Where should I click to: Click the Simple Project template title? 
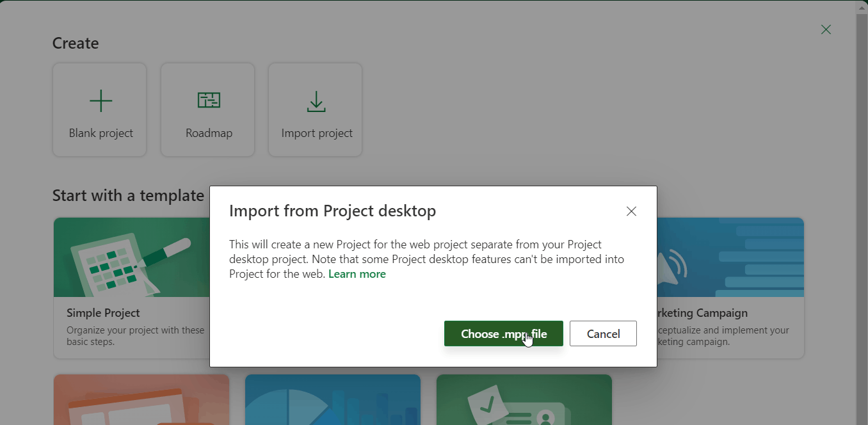103,313
